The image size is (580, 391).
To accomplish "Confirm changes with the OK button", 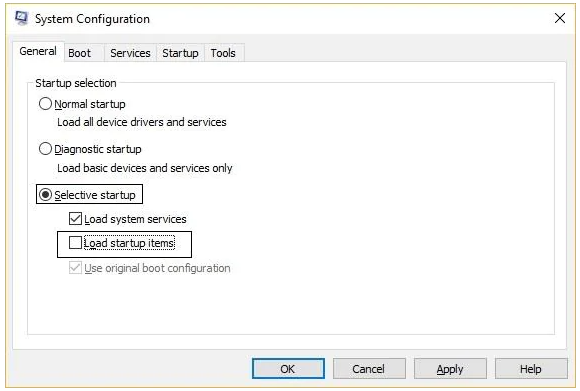I will click(x=288, y=368).
